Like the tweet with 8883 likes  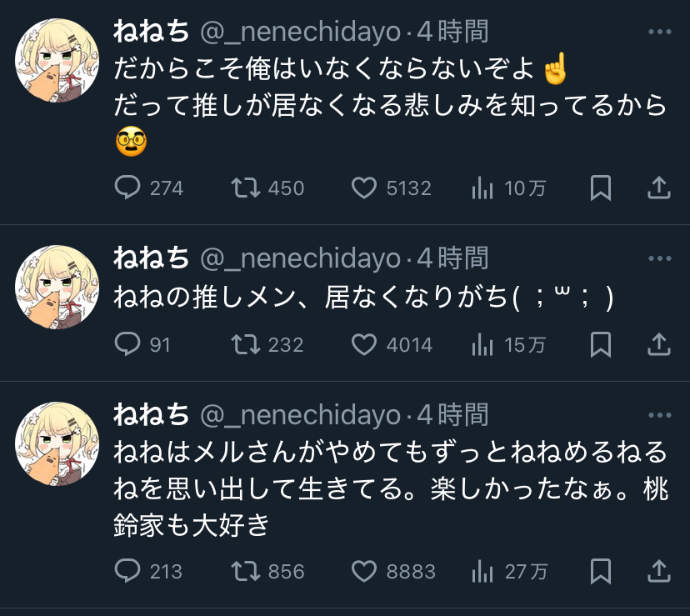pos(364,571)
